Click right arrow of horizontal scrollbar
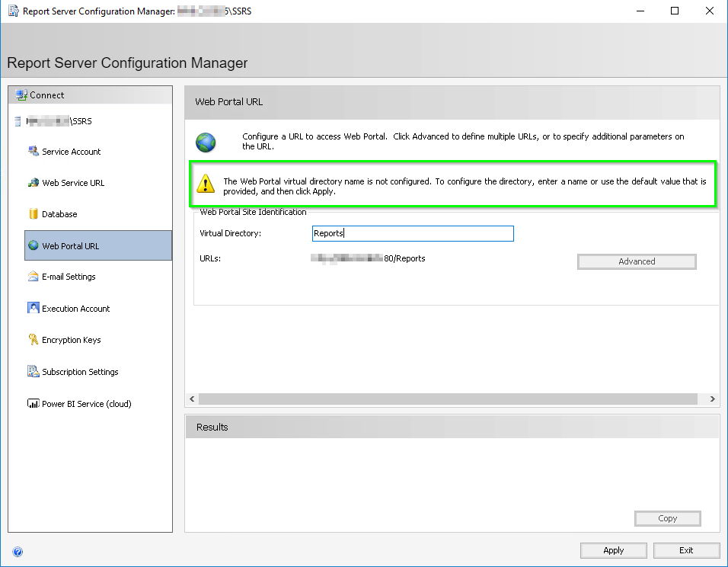The width and height of the screenshot is (728, 567). [x=712, y=399]
